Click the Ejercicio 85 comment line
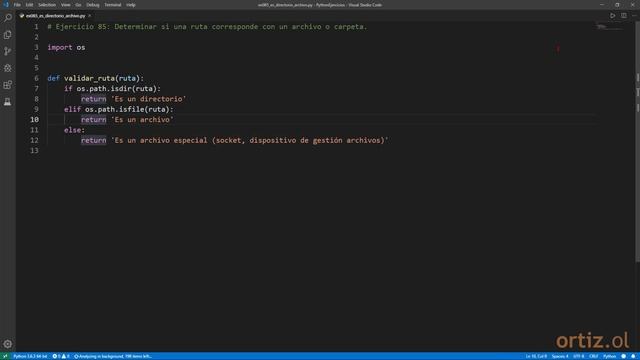 (x=207, y=27)
